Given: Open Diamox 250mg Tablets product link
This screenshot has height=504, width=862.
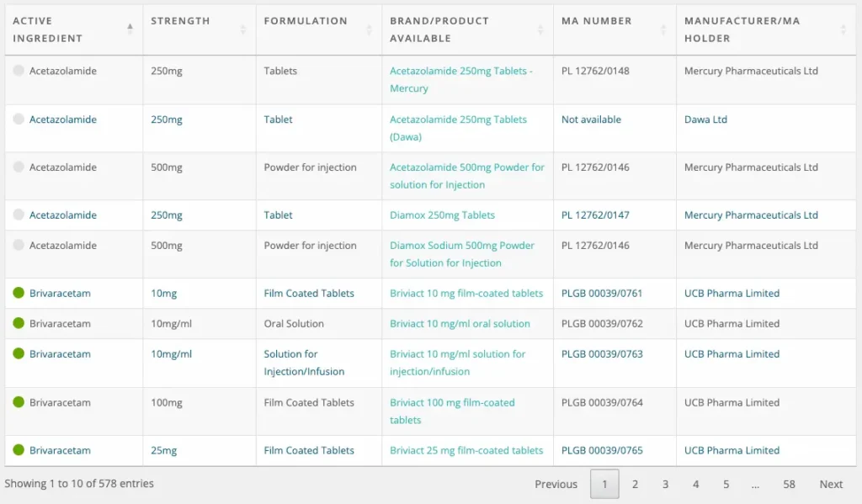Looking at the screenshot, I should (442, 215).
